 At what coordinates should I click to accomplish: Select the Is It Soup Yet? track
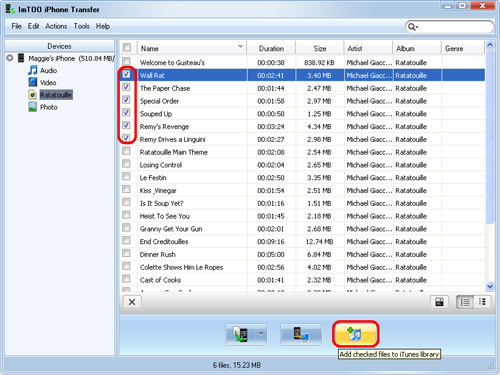coord(161,203)
